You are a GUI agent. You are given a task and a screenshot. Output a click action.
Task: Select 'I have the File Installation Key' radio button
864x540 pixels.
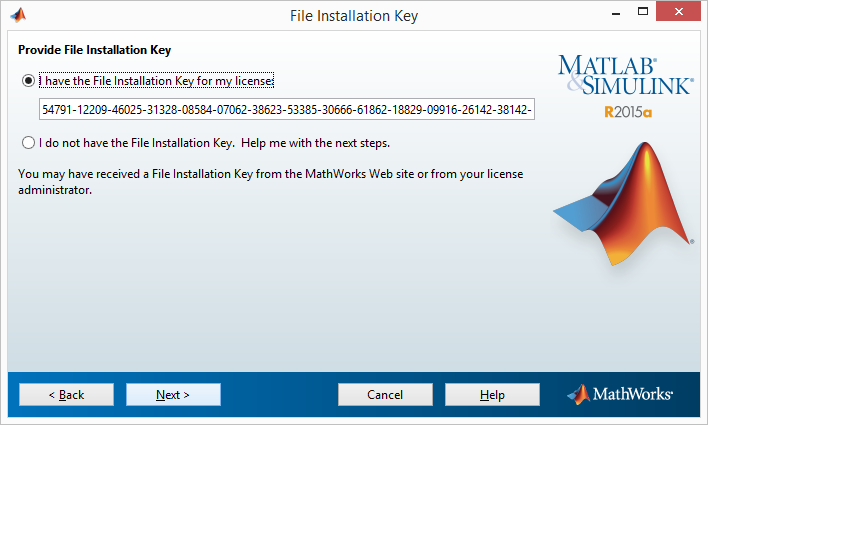click(x=28, y=81)
